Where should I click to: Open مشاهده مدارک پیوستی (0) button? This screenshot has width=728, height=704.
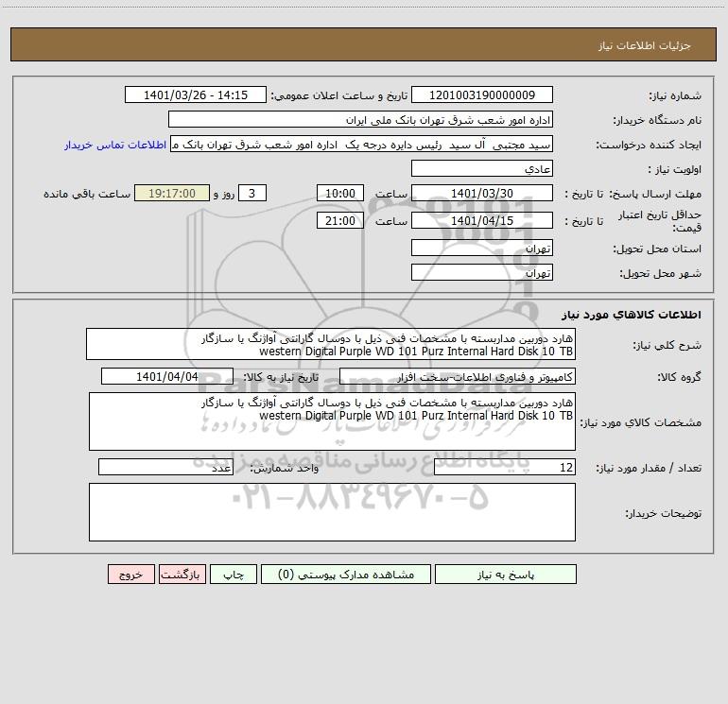[346, 575]
